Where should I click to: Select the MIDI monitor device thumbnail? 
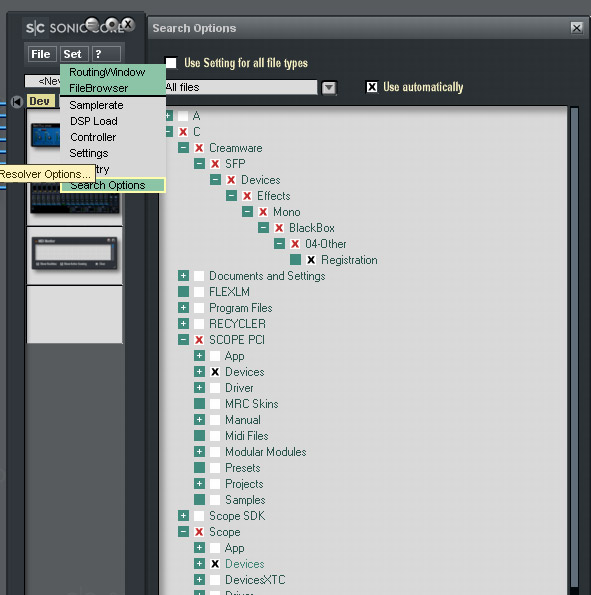(74, 253)
